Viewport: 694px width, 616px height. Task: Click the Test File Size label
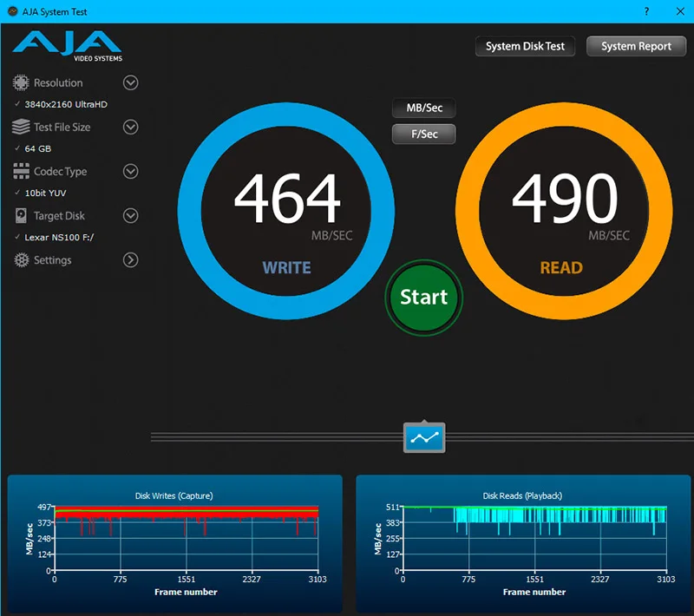(62, 127)
